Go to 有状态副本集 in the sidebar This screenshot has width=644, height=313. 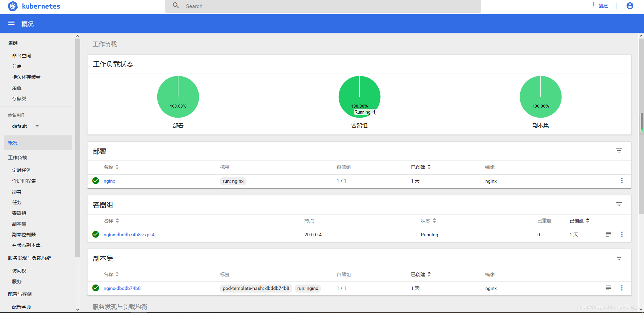26,245
